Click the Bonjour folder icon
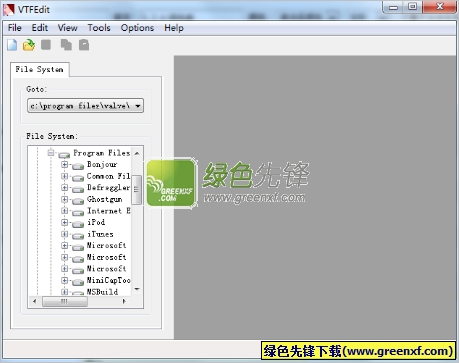Screen dimensions: 459x363 [x=78, y=166]
